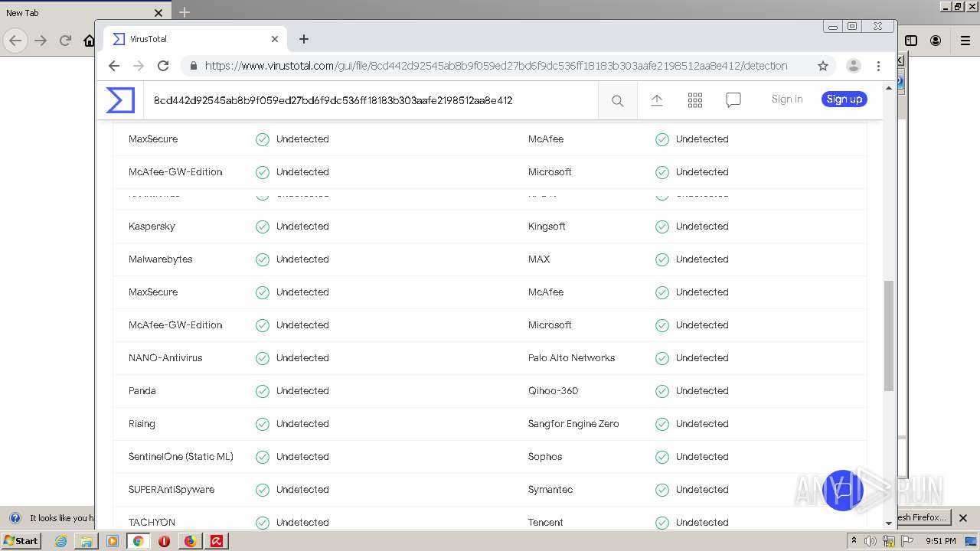Click the Firefox home icon behind Chrome
This screenshot has width=980, height=551.
[89, 41]
